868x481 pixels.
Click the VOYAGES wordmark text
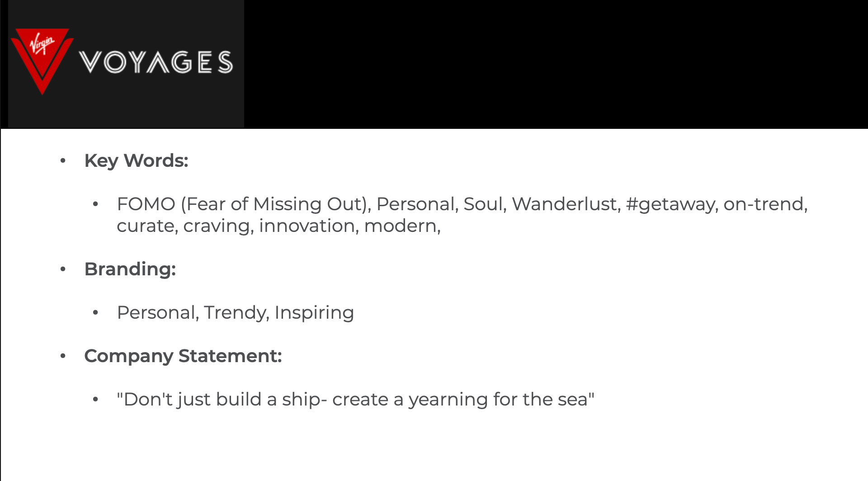[156, 62]
